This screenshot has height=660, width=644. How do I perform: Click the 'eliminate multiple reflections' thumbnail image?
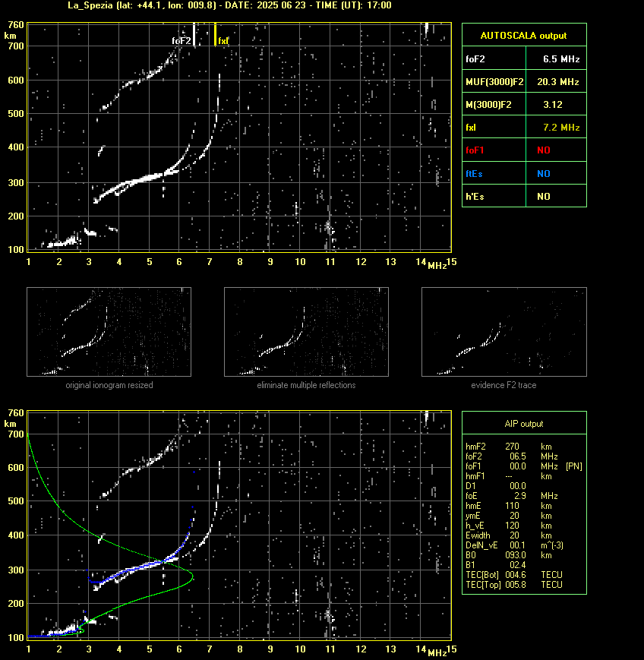coord(306,332)
